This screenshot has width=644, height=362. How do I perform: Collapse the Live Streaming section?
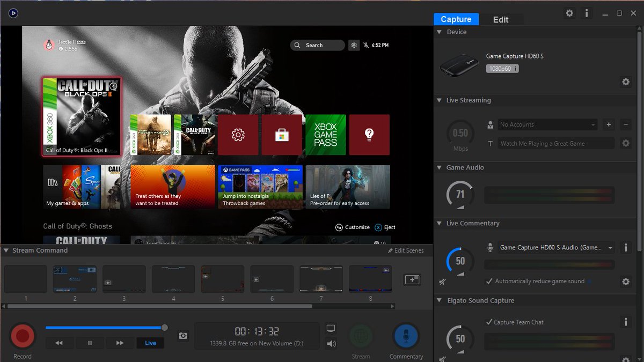tap(438, 100)
